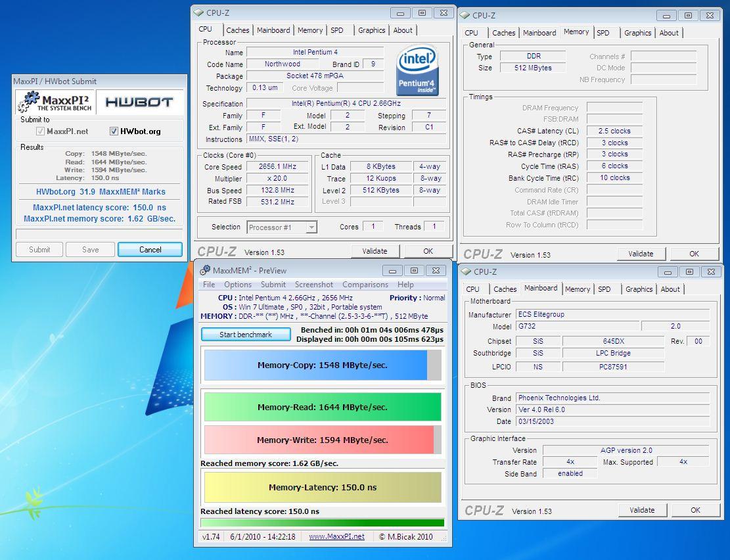
Task: Click the Rated FSB value 531.2 MHz
Action: tap(277, 202)
